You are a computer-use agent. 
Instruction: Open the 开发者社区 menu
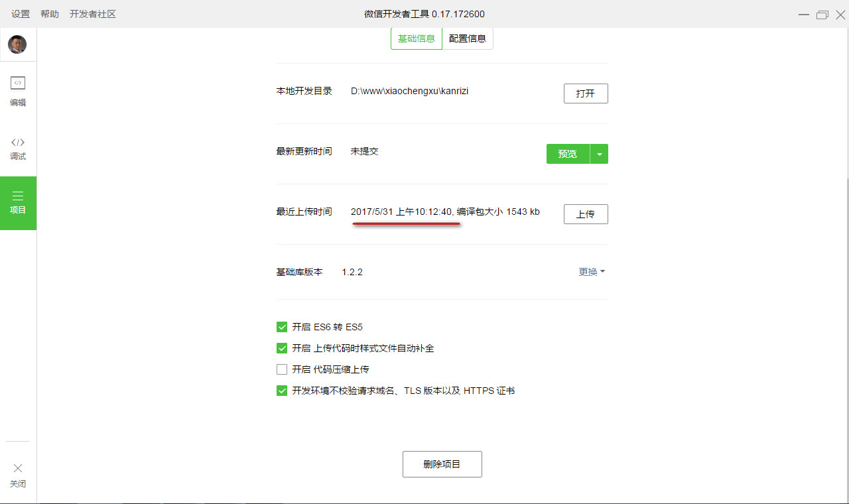click(x=93, y=14)
